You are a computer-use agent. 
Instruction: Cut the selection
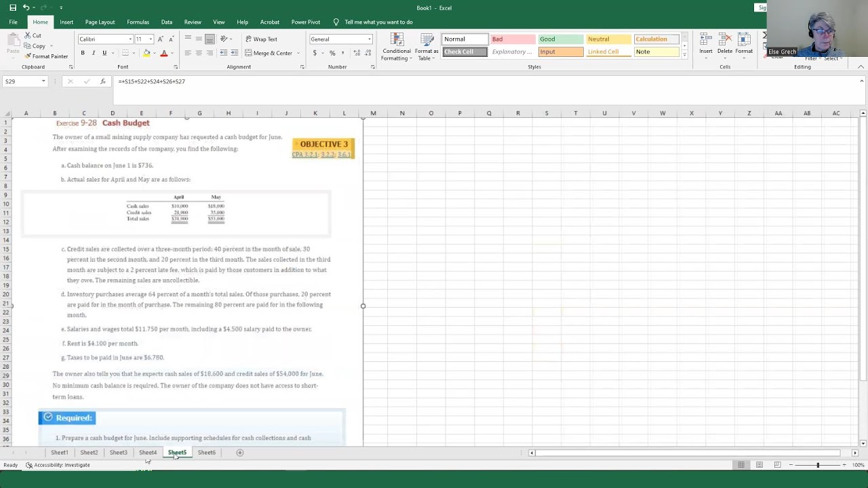point(33,35)
